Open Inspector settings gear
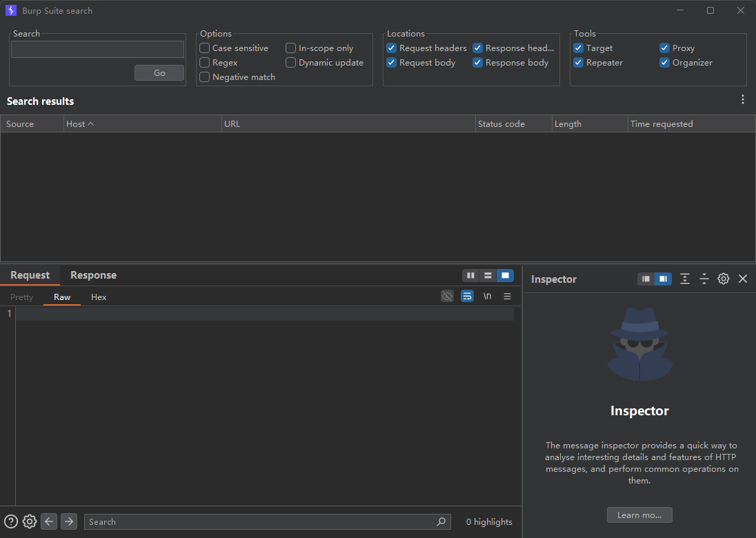This screenshot has height=538, width=756. click(x=723, y=279)
